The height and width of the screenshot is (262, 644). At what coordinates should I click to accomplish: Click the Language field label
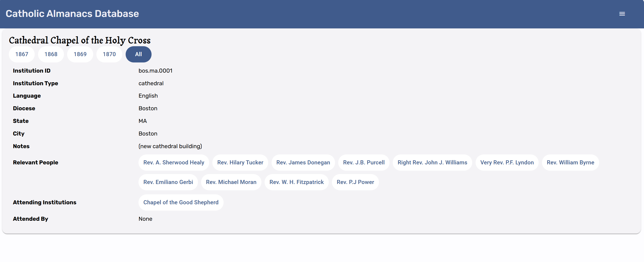pyautogui.click(x=27, y=96)
